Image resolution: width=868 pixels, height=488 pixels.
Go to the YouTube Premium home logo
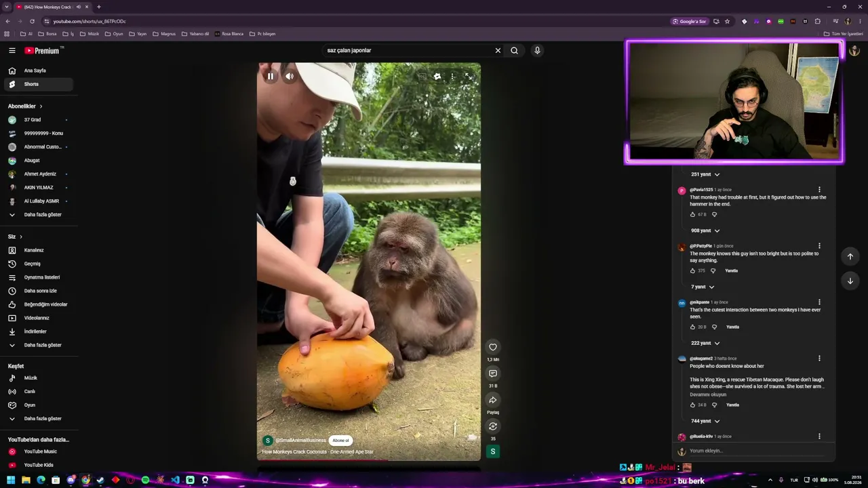(x=42, y=50)
